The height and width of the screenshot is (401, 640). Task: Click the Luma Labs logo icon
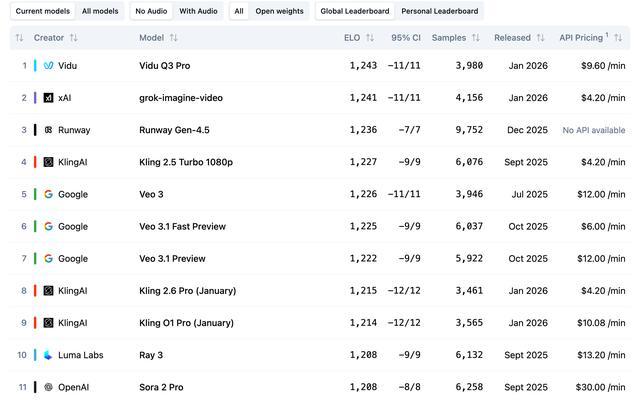pos(48,355)
